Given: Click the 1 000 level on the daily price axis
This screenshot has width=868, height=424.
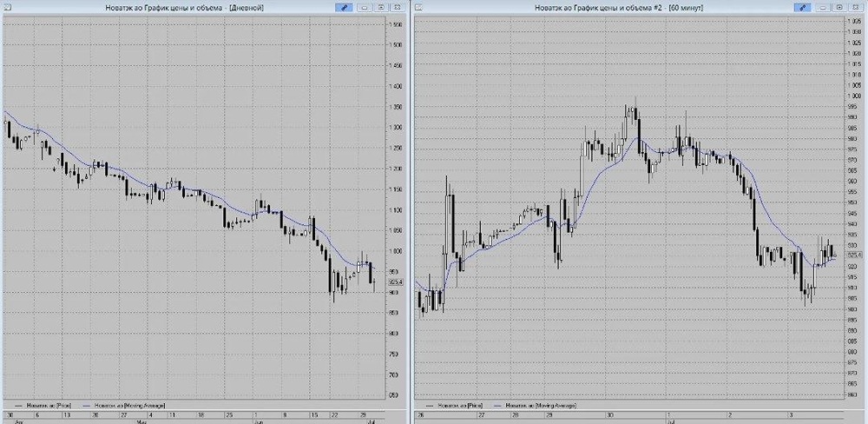Looking at the screenshot, I should (396, 252).
